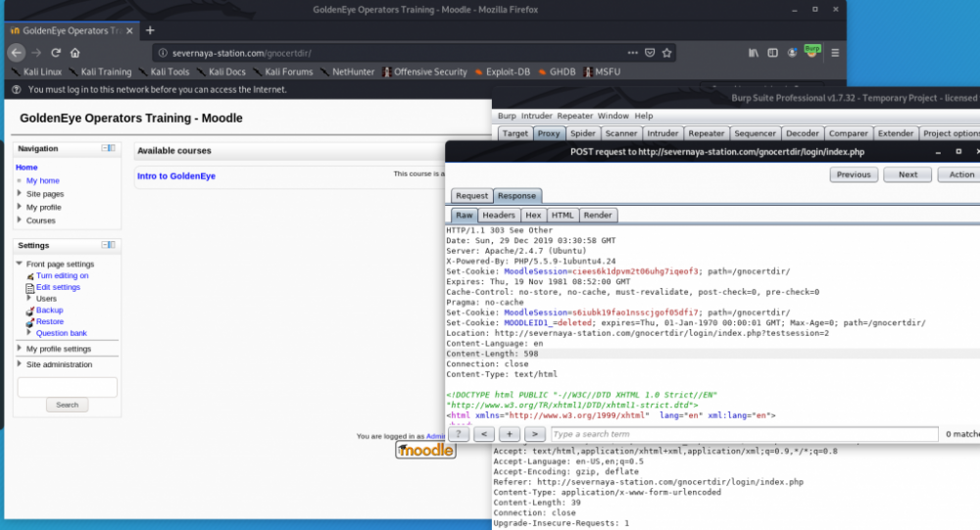
Task: Open the page actions three-dots menu
Action: (x=632, y=53)
